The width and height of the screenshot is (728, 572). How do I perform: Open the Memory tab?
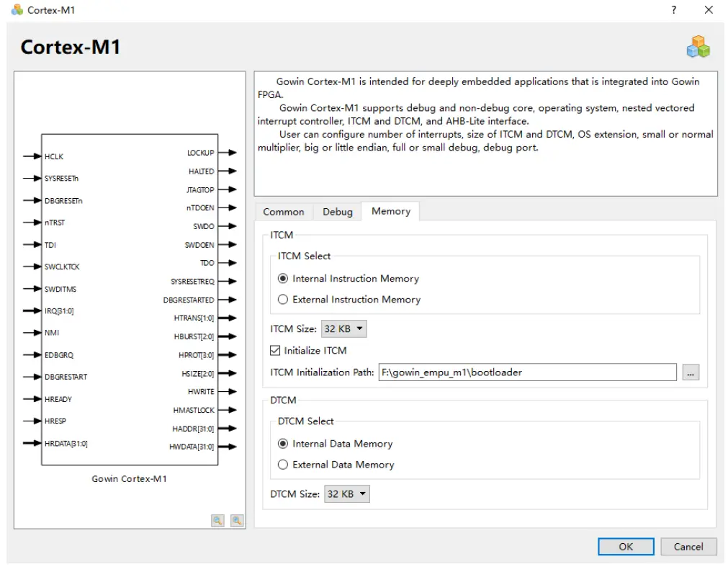391,211
